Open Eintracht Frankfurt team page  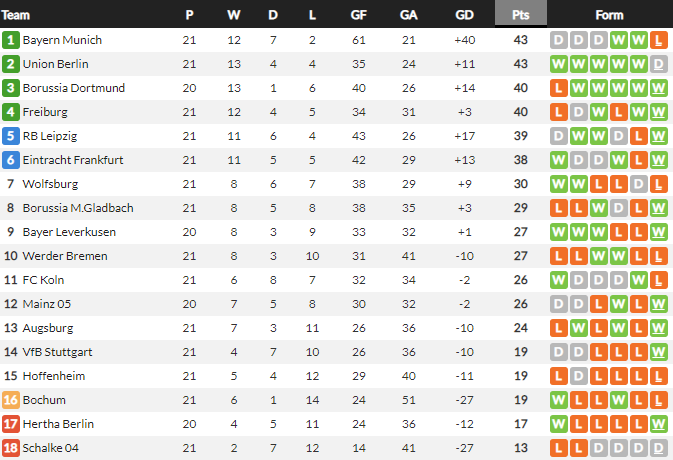pos(72,160)
